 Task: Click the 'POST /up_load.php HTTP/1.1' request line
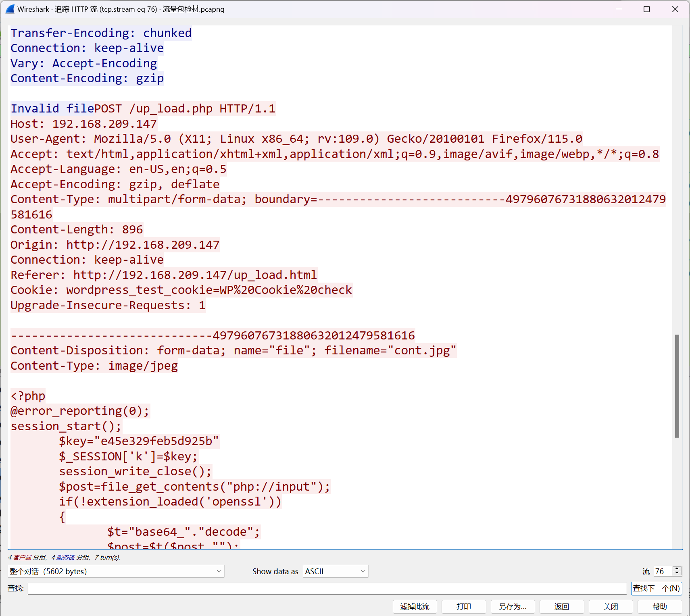185,108
